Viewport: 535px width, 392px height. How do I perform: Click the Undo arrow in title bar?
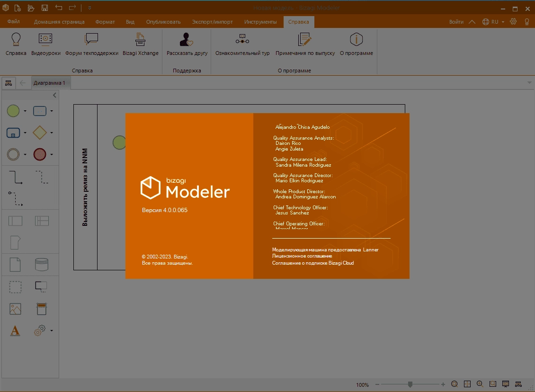[59, 8]
